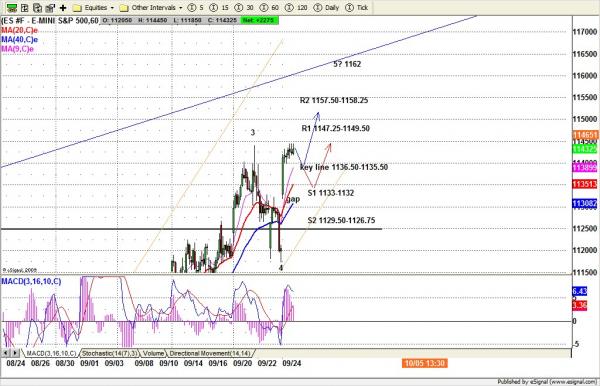The height and width of the screenshot is (386, 600).
Task: Click the R2 1157.50-1158.25 annotation
Action: [334, 100]
